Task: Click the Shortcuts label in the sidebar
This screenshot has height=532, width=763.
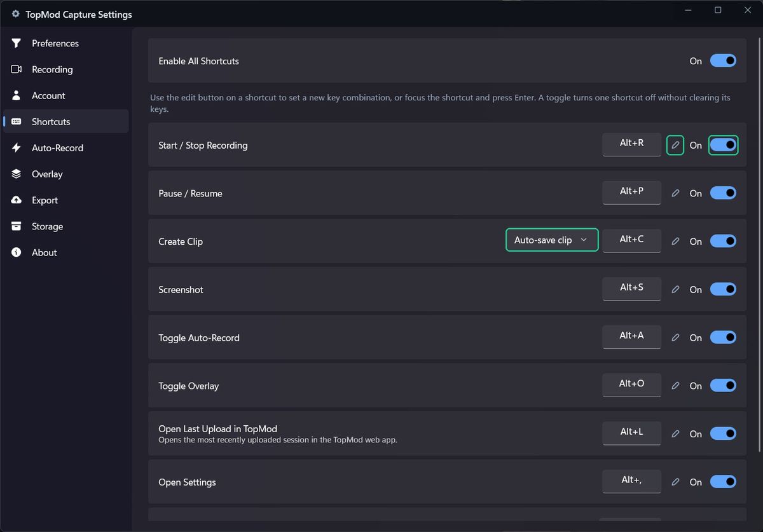Action: (x=51, y=121)
